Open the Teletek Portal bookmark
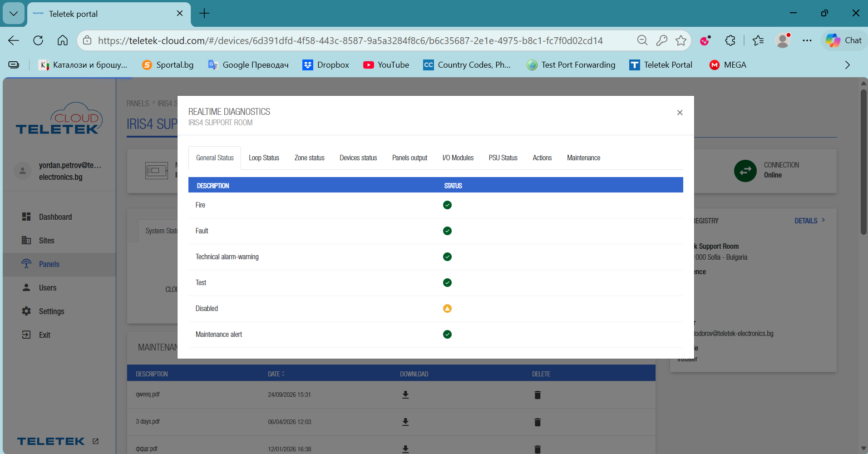This screenshot has width=868, height=454. pyautogui.click(x=661, y=65)
